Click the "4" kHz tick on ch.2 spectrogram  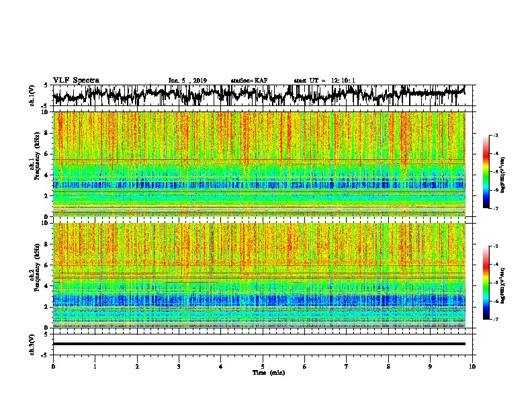point(48,286)
